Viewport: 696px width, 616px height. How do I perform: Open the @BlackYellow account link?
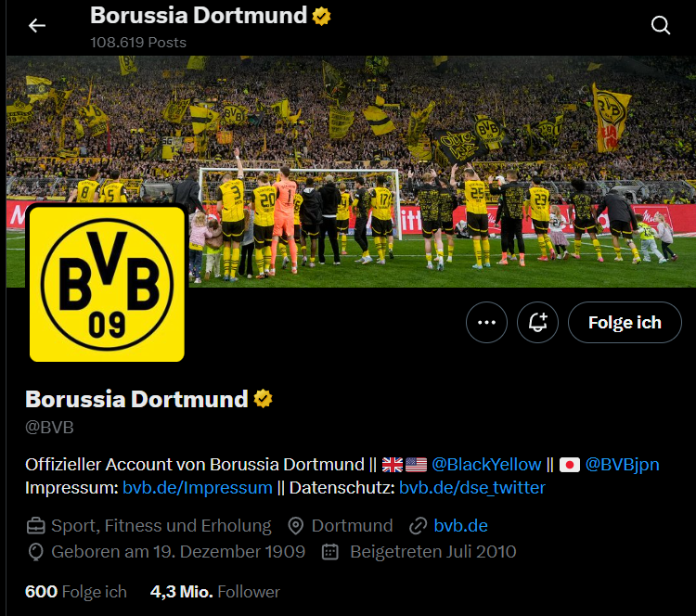pos(486,464)
